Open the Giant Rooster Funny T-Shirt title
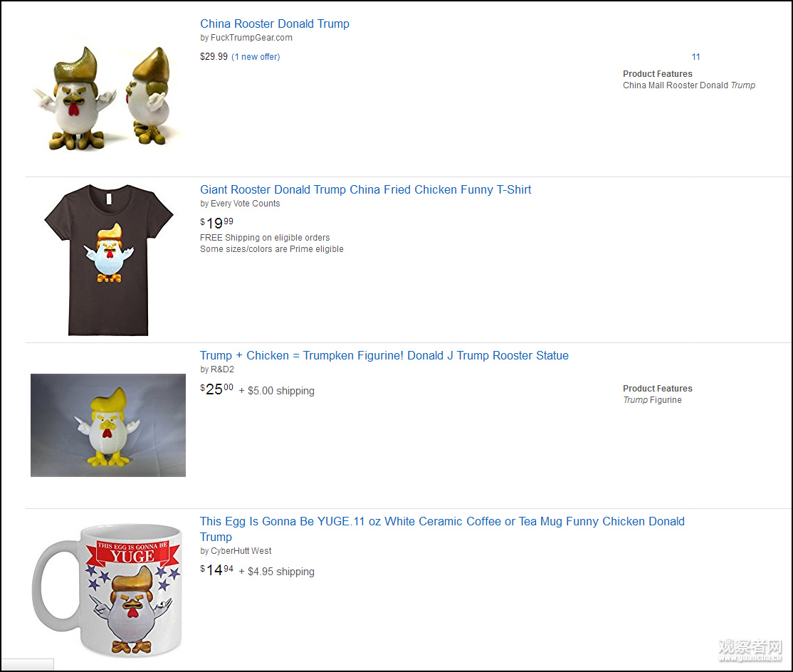 pos(365,190)
